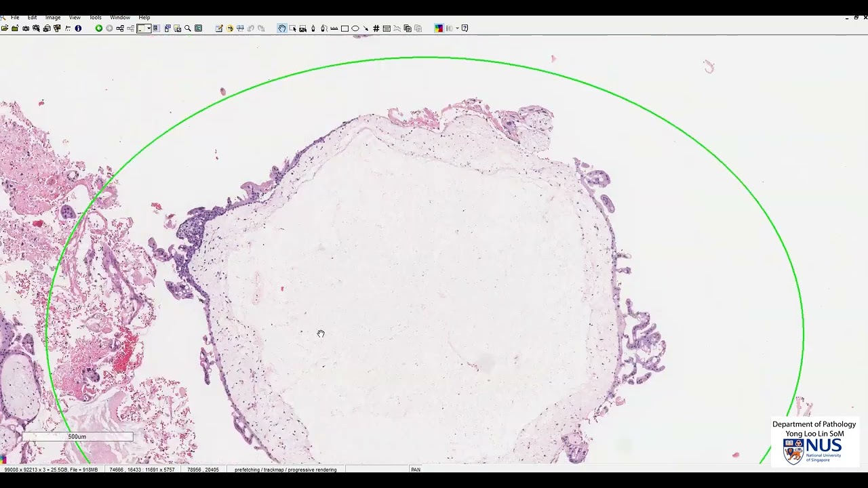Select the rectangle annotation tool
The height and width of the screenshot is (488, 868).
click(x=344, y=28)
